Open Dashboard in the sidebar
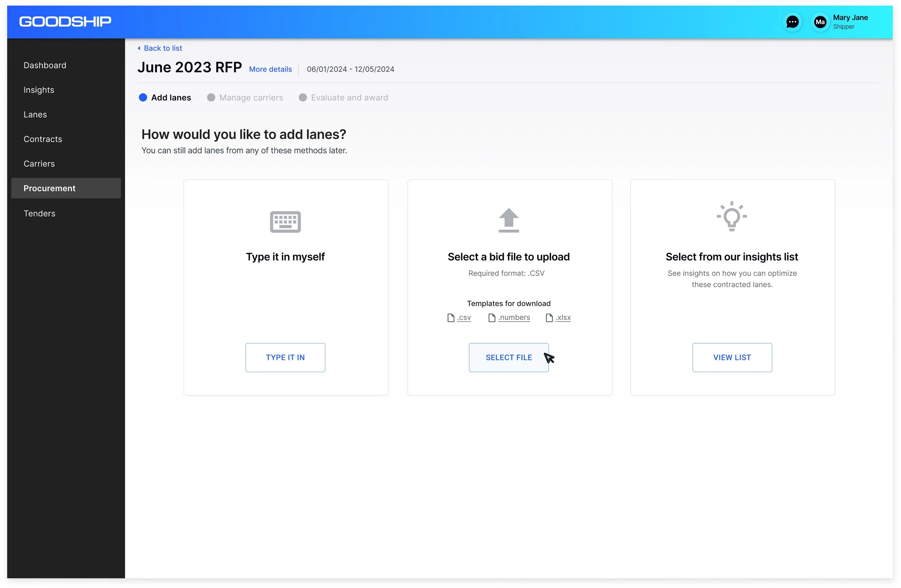 pyautogui.click(x=45, y=65)
